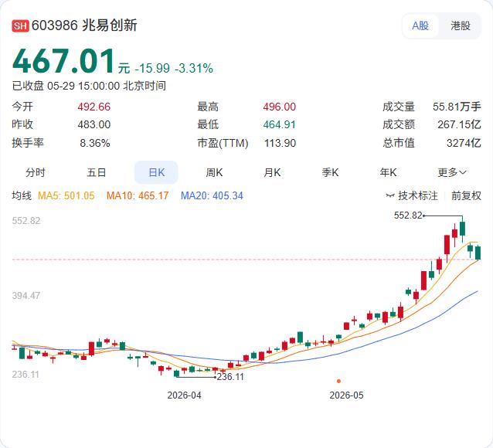Click the 均线 label
Screen dimensions: 493x448
(x=22, y=195)
